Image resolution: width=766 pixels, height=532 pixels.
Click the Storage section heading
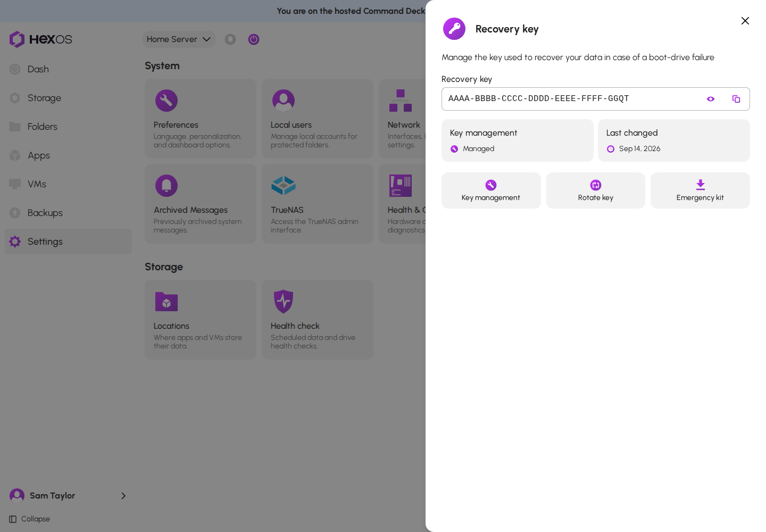tap(164, 267)
